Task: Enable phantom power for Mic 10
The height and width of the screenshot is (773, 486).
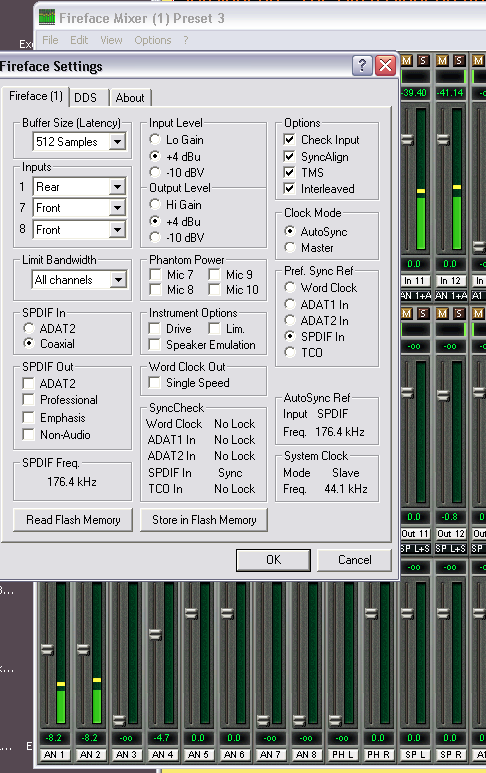Action: tap(214, 289)
